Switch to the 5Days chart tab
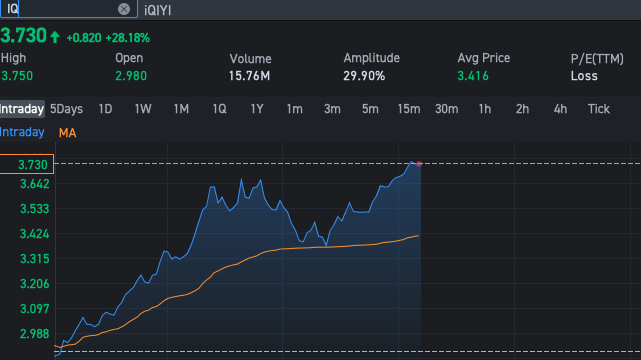The width and height of the screenshot is (641, 360). pos(66,109)
